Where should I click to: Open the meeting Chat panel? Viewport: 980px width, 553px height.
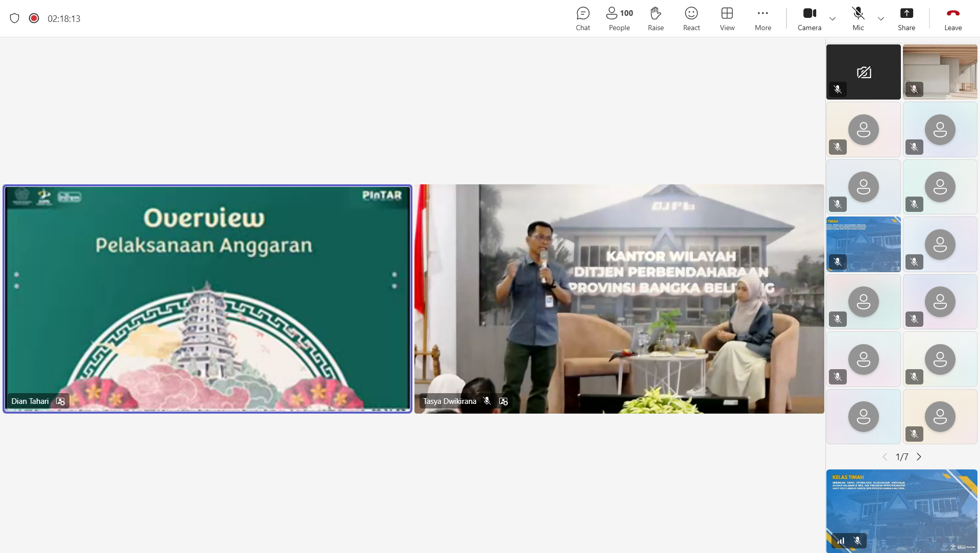point(583,19)
